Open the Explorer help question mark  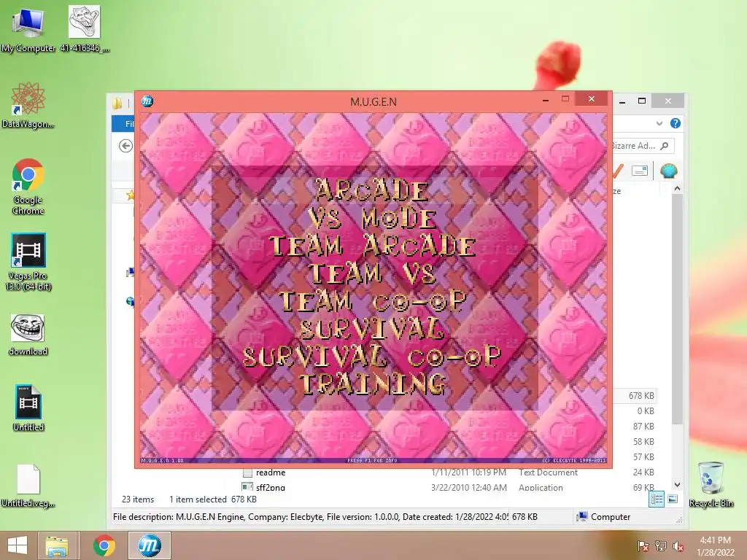675,123
